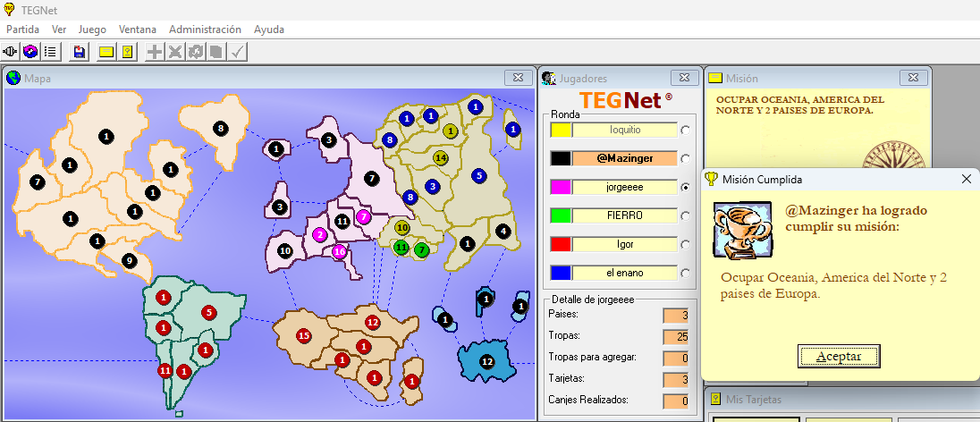Close the Misión panel
The width and height of the screenshot is (980, 422).
click(914, 78)
